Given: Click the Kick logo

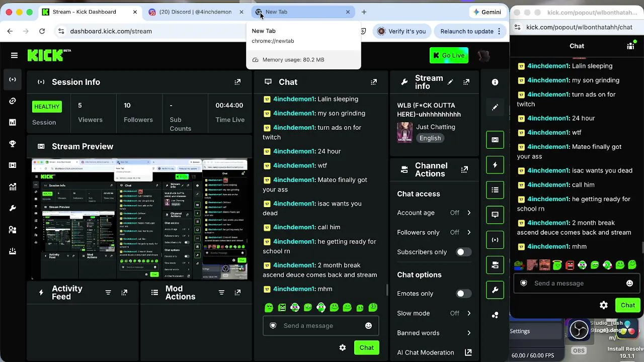Looking at the screenshot, I should (x=49, y=55).
